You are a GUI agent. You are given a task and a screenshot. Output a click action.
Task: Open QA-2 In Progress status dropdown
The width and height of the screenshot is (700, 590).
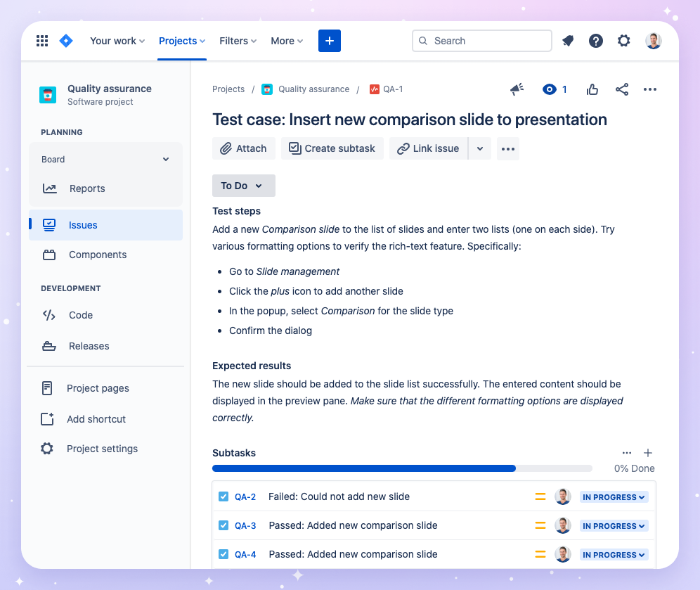(x=614, y=497)
